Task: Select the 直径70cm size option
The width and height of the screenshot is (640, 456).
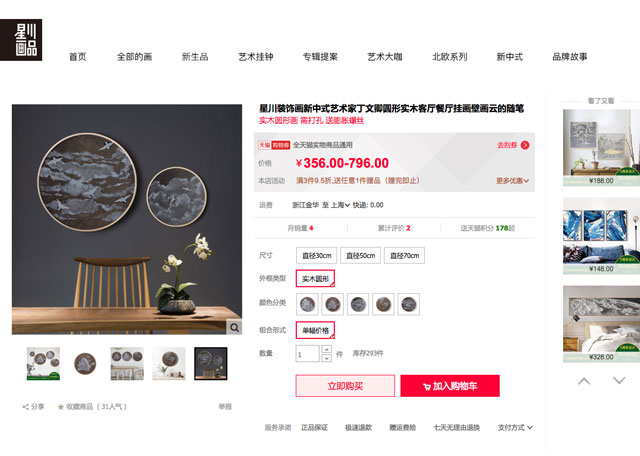Action: tap(404, 256)
